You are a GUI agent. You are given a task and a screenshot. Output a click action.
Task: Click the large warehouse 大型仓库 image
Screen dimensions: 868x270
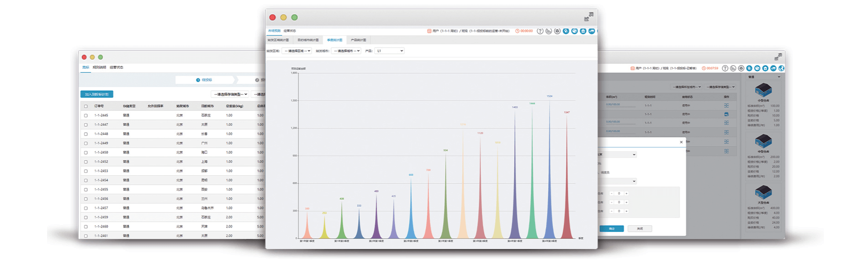click(x=763, y=192)
